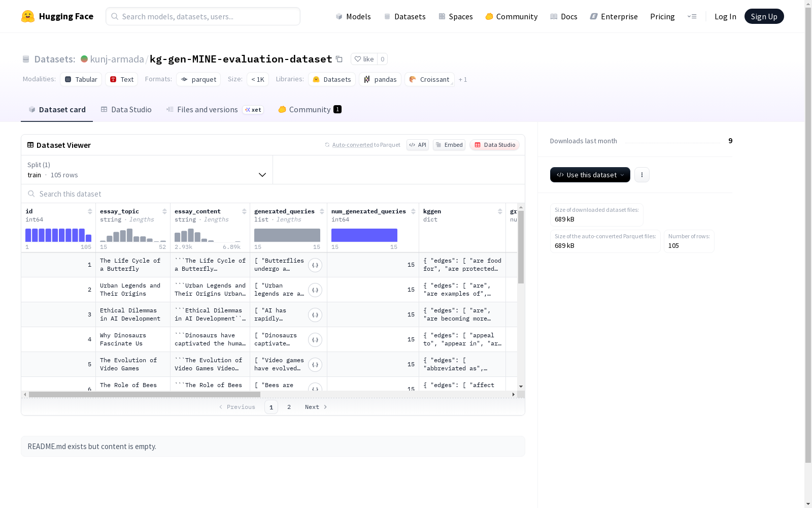Open Docs in the top navigation
Viewport: 812px width, 508px height.
click(x=564, y=16)
